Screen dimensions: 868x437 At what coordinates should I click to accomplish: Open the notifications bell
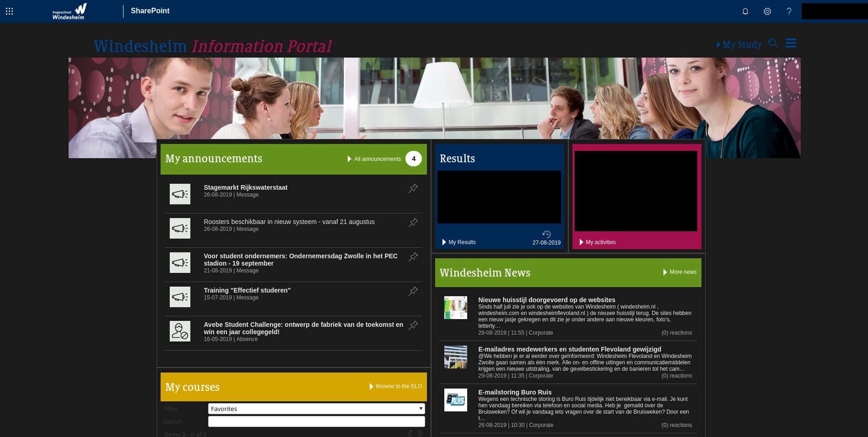[745, 11]
